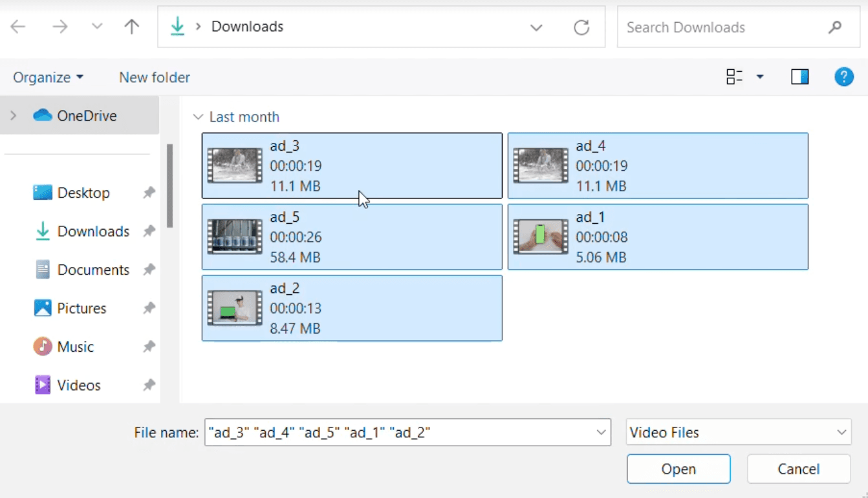
Task: Unpin Desktop using its pin icon
Action: [x=149, y=193]
